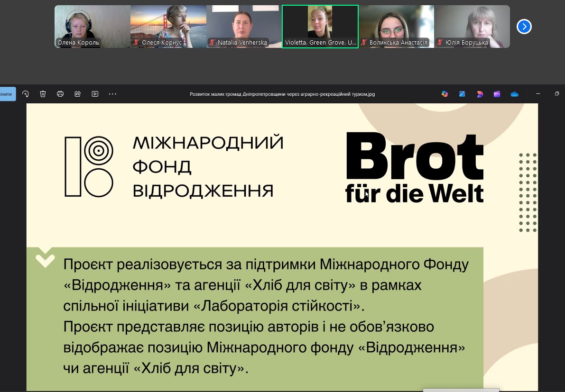
Task: Click the Delete trash can icon
Action: coord(43,94)
